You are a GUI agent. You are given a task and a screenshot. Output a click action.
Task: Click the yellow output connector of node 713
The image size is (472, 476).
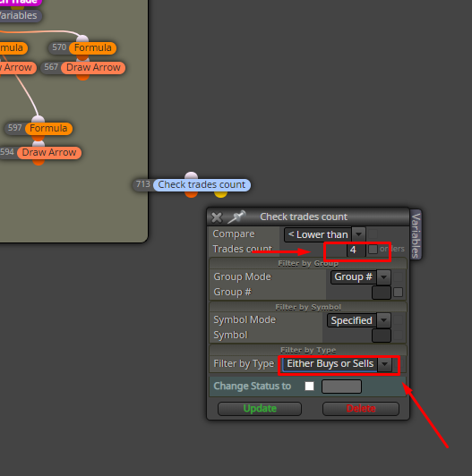(220, 193)
